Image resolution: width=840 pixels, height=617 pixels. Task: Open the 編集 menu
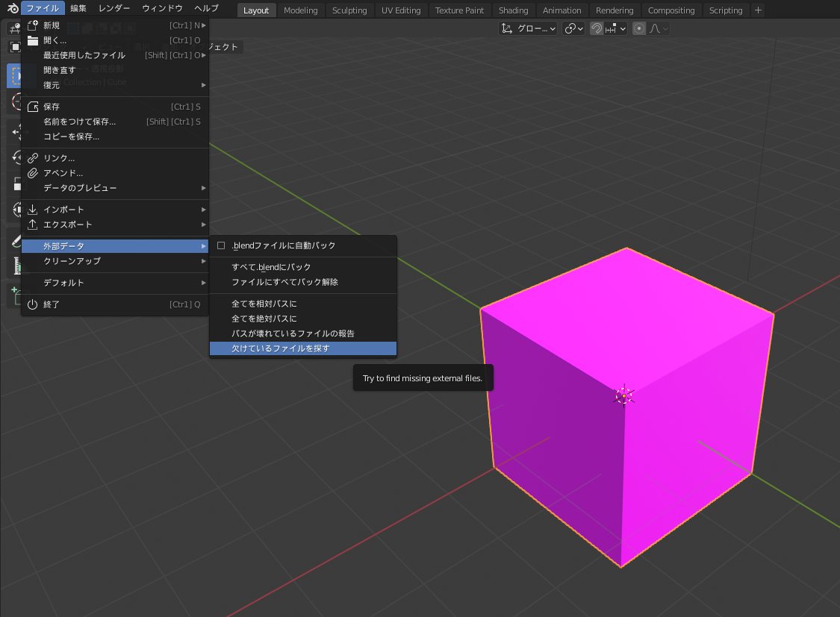click(78, 8)
